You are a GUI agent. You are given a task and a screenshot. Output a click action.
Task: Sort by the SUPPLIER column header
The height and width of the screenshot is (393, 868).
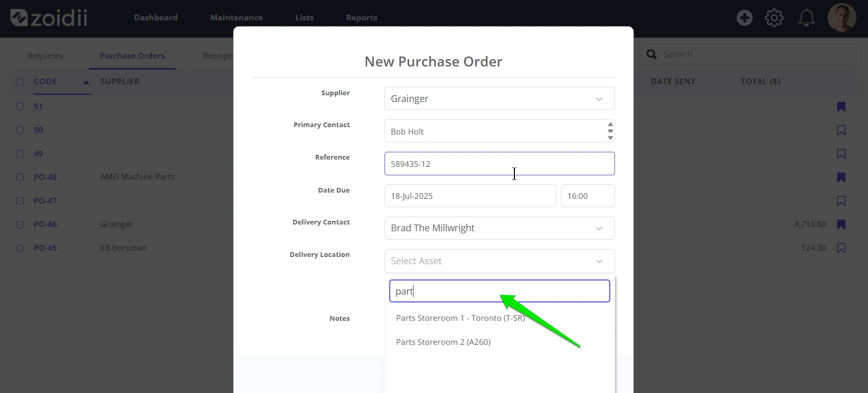(x=120, y=82)
